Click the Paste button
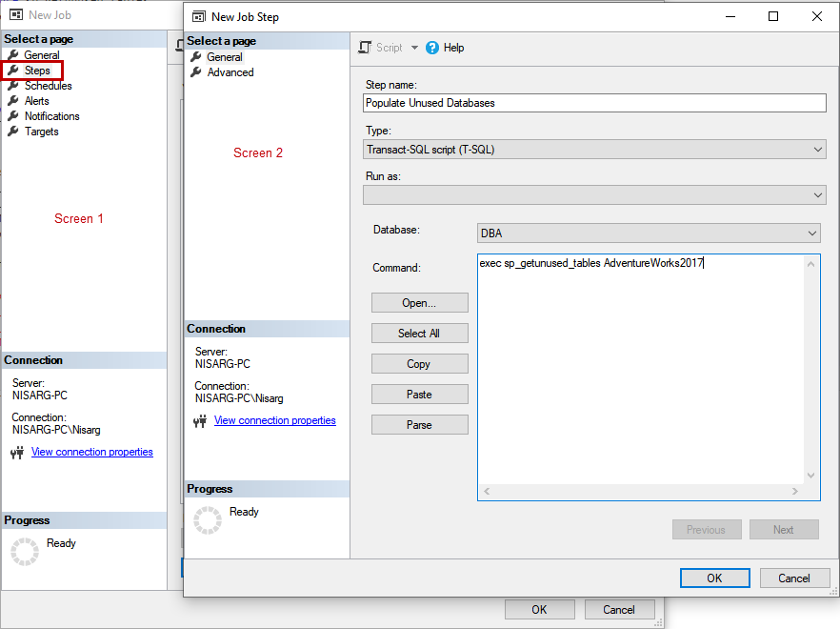This screenshot has height=629, width=840. [x=419, y=395]
